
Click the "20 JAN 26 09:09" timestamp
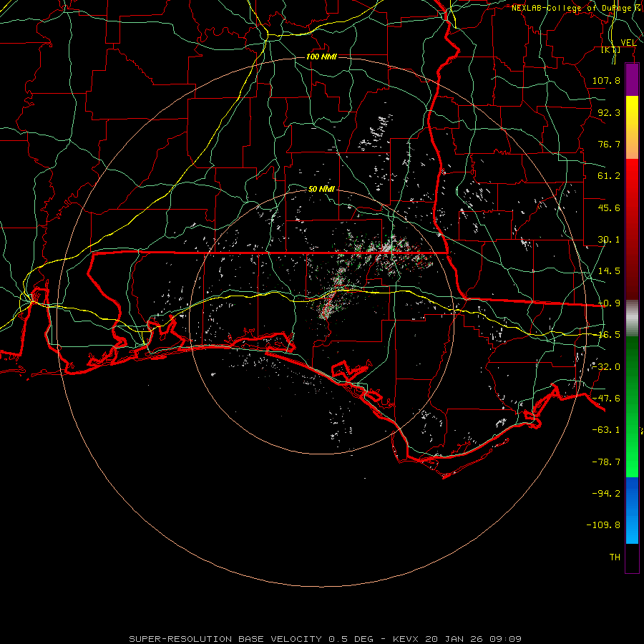(473, 639)
